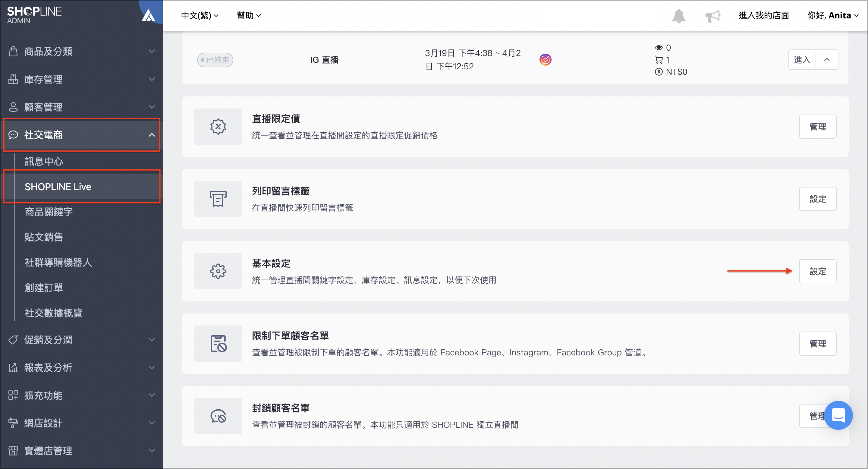
Task: Toggle the chevron beside the 進入 button
Action: pos(827,60)
